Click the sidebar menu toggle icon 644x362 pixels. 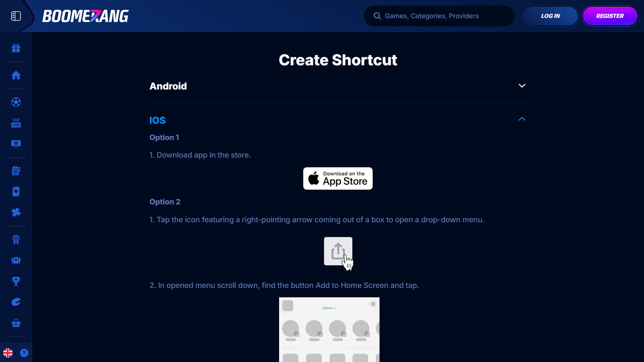[16, 16]
